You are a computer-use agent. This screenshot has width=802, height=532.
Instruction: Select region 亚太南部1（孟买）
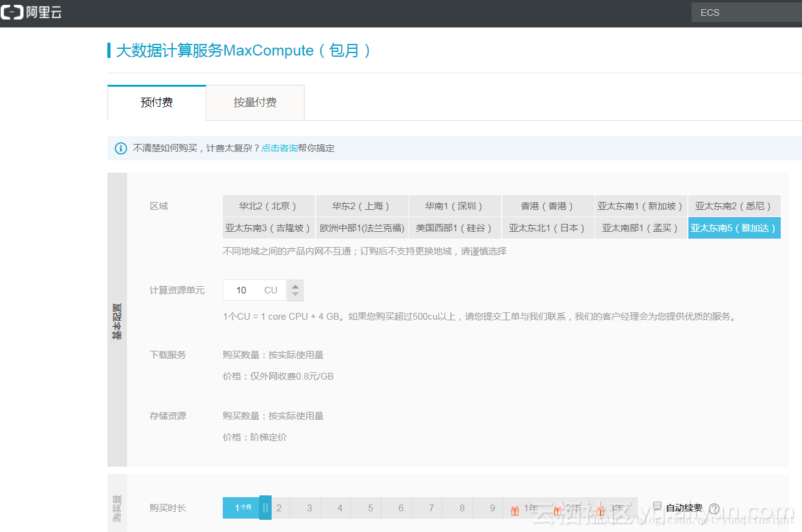pyautogui.click(x=641, y=228)
